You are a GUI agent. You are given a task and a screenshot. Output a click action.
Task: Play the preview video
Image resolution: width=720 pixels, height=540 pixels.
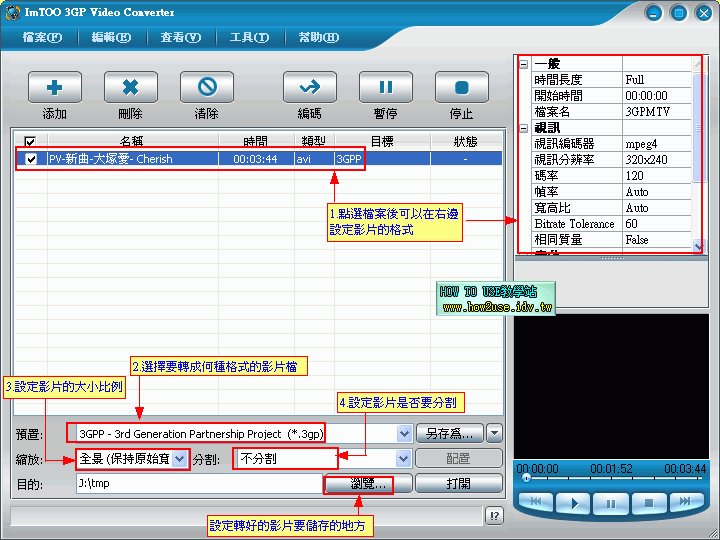[574, 503]
